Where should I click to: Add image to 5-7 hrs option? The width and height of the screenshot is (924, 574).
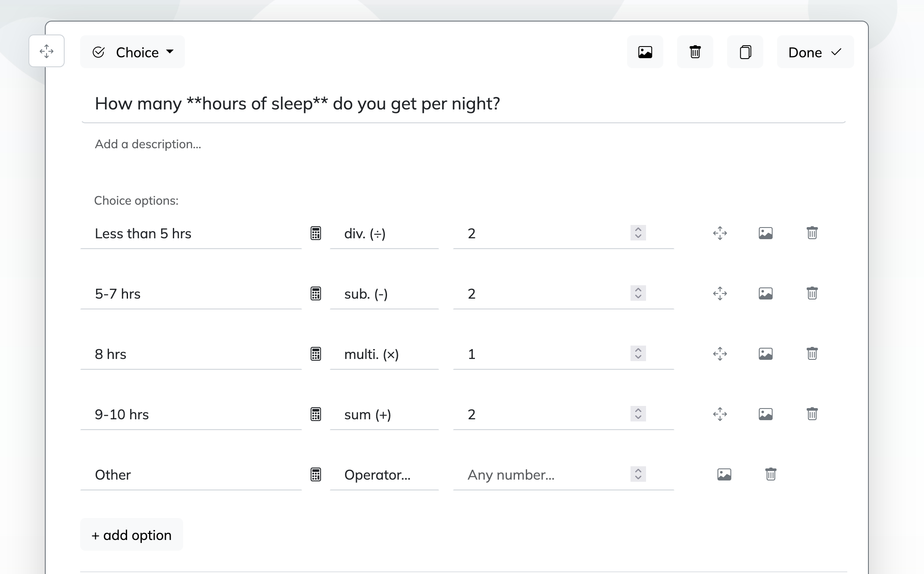766,293
